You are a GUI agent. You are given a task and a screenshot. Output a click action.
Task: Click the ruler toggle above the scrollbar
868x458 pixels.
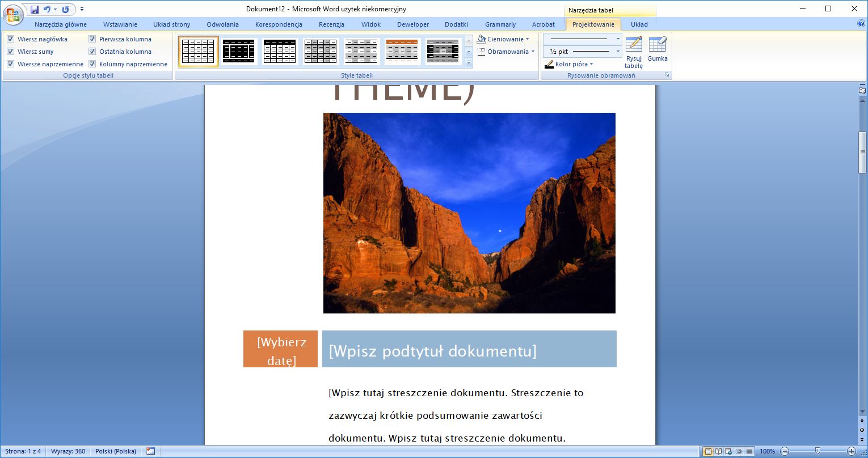click(862, 91)
